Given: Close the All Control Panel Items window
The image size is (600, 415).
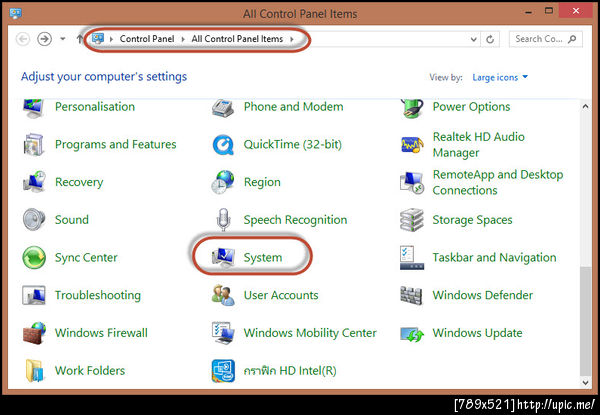Looking at the screenshot, I should pyautogui.click(x=576, y=11).
